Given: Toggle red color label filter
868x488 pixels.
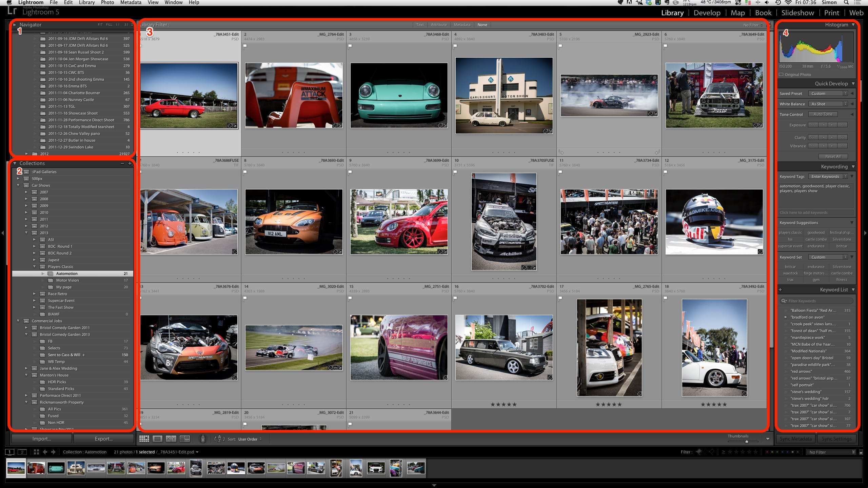Looking at the screenshot, I should (x=767, y=452).
